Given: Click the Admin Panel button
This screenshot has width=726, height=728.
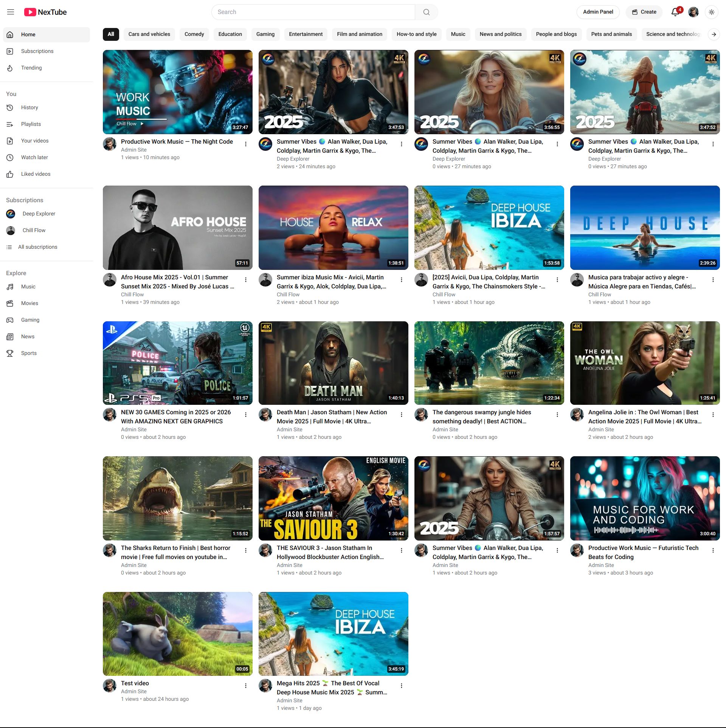Looking at the screenshot, I should (x=598, y=12).
